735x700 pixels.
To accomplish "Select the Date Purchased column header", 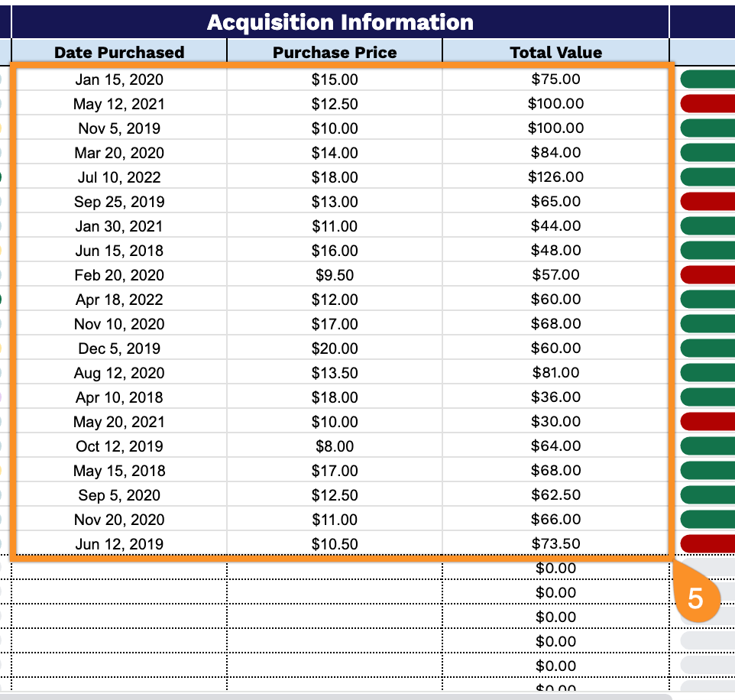I will tap(119, 52).
